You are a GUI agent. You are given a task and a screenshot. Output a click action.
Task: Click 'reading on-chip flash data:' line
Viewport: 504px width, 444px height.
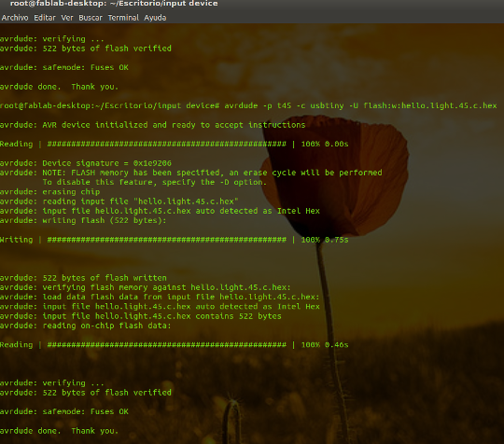click(x=86, y=326)
